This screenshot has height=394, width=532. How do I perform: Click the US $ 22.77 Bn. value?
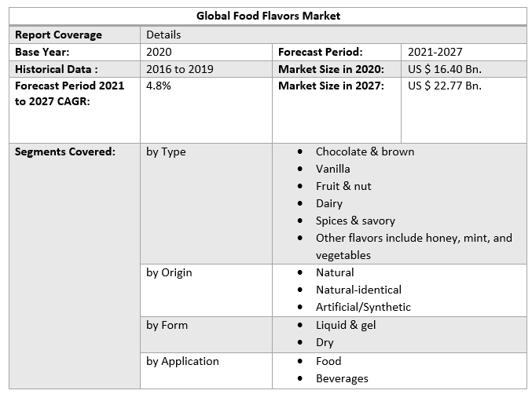(445, 86)
